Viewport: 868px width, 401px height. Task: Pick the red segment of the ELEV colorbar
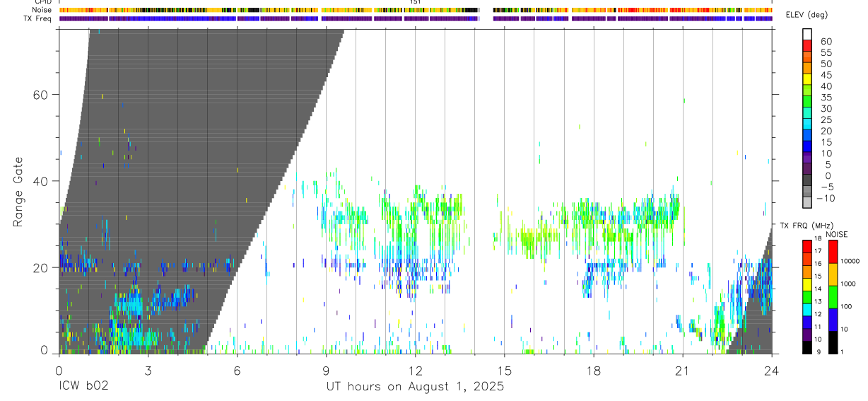pos(807,45)
